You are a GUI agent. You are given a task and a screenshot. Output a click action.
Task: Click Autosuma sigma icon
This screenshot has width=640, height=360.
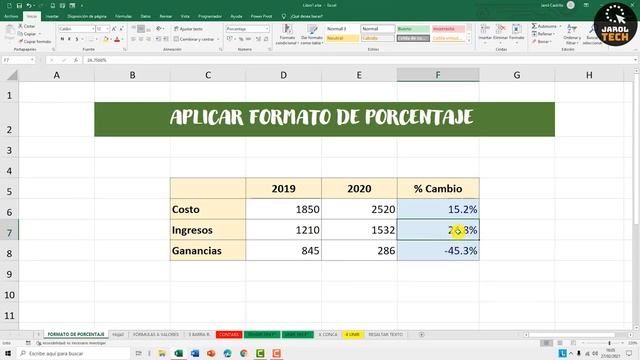tap(534, 26)
